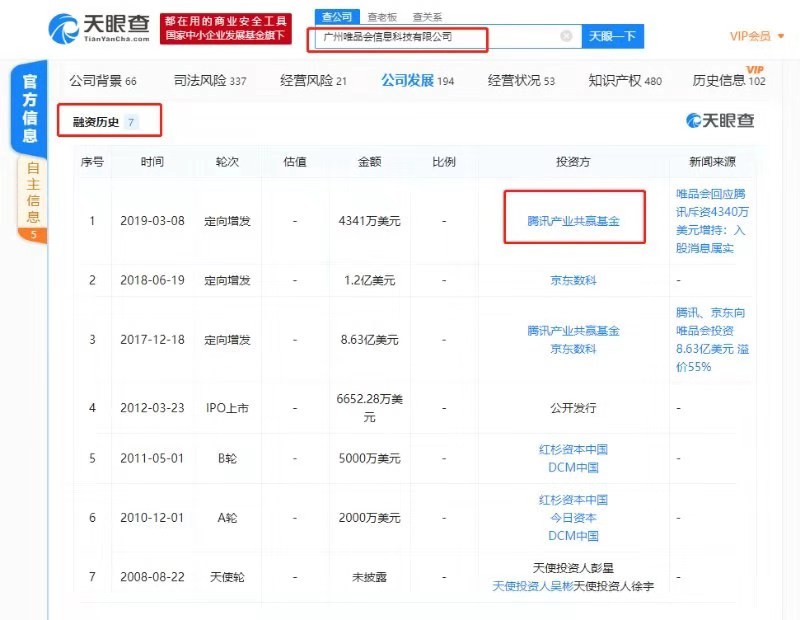Click the red 国家中小企业发展基金 banner
Screen dimensions: 800x620
[x=224, y=28]
